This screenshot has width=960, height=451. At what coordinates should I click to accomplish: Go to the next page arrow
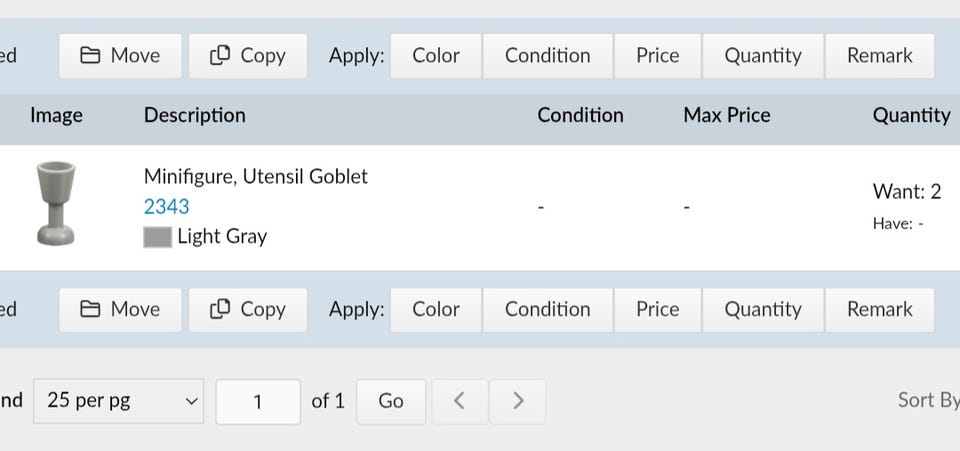coord(518,401)
